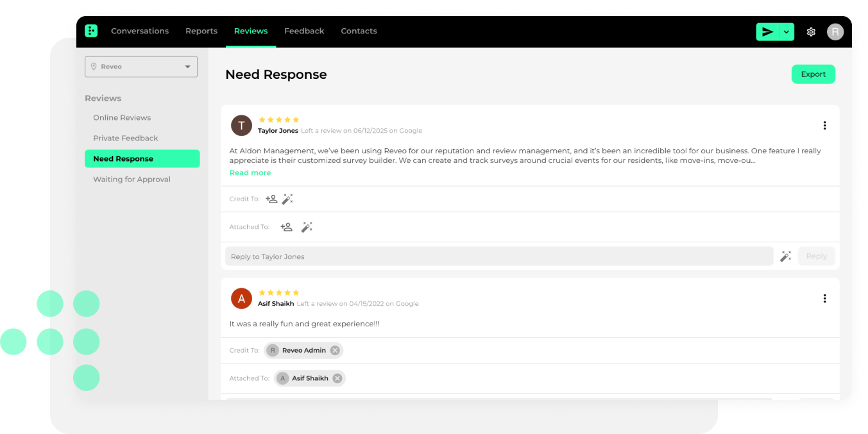The image size is (868, 434).
Task: Expand the chevron next to send button
Action: point(787,32)
